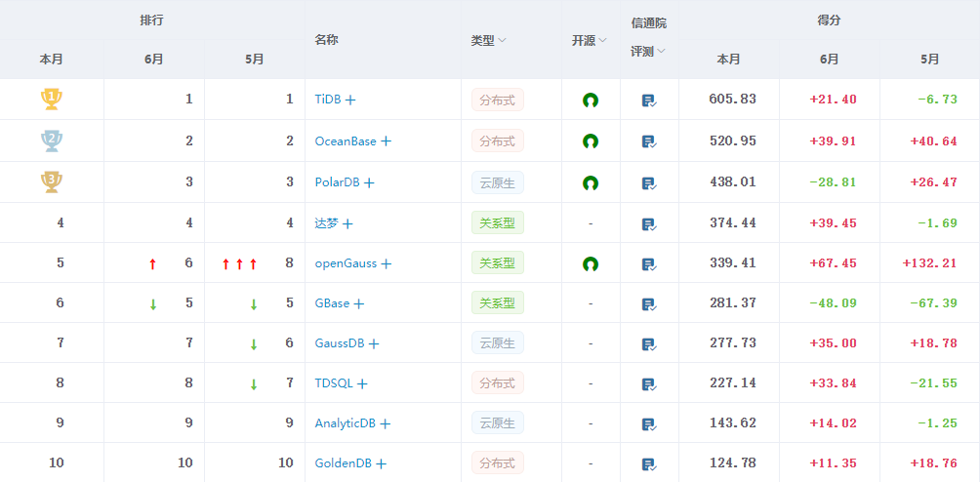
Task: Click the 分布式 tag in GoldenDB row
Action: (498, 463)
